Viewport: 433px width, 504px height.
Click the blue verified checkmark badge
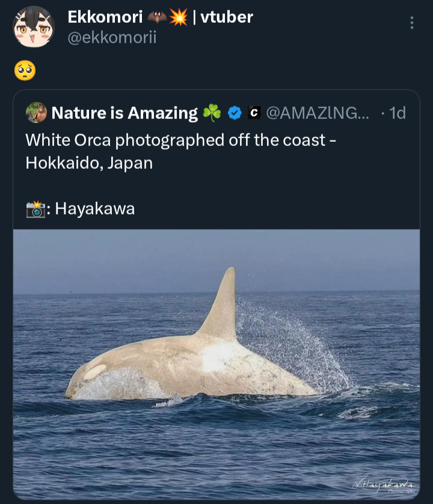235,112
